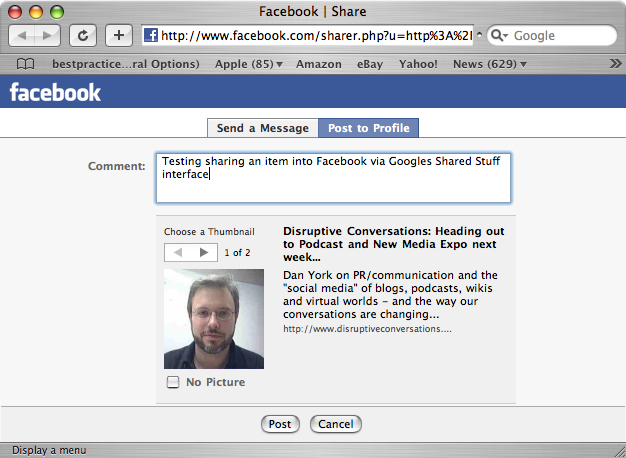The height and width of the screenshot is (458, 626).
Task: Select the Post to Profile tab
Action: pyautogui.click(x=368, y=128)
